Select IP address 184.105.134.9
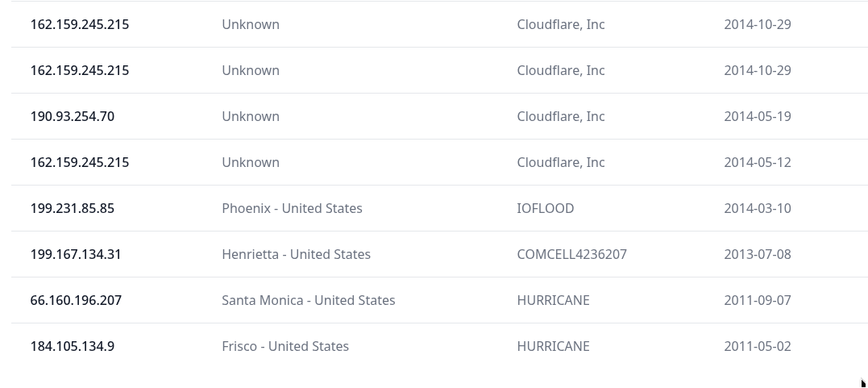 tap(73, 346)
